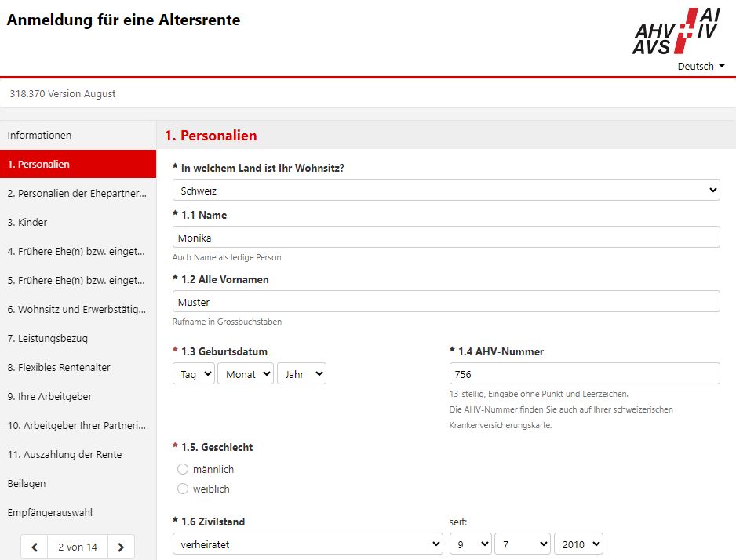Switch to the 3. Kinder section
The width and height of the screenshot is (736, 560).
click(x=27, y=222)
